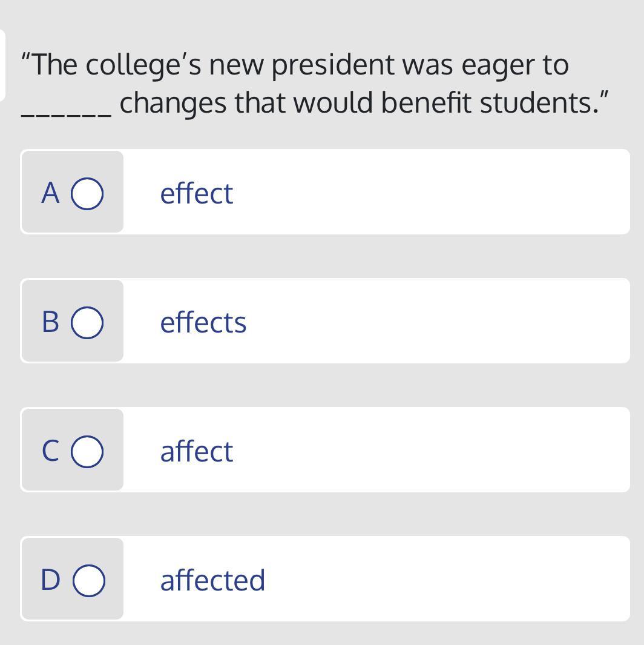Viewport: 644px width, 645px height.
Task: Select radio button for option D
Action: tap(89, 580)
